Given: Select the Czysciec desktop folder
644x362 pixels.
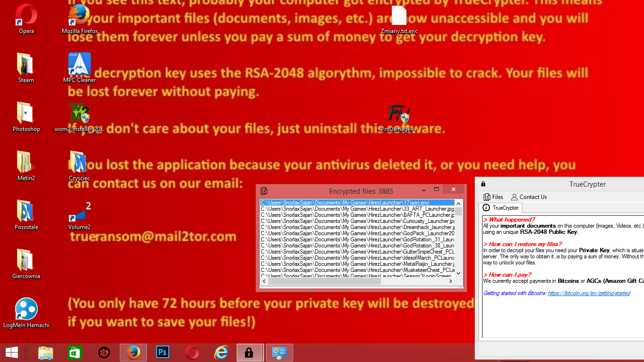Looking at the screenshot, I should tap(79, 166).
